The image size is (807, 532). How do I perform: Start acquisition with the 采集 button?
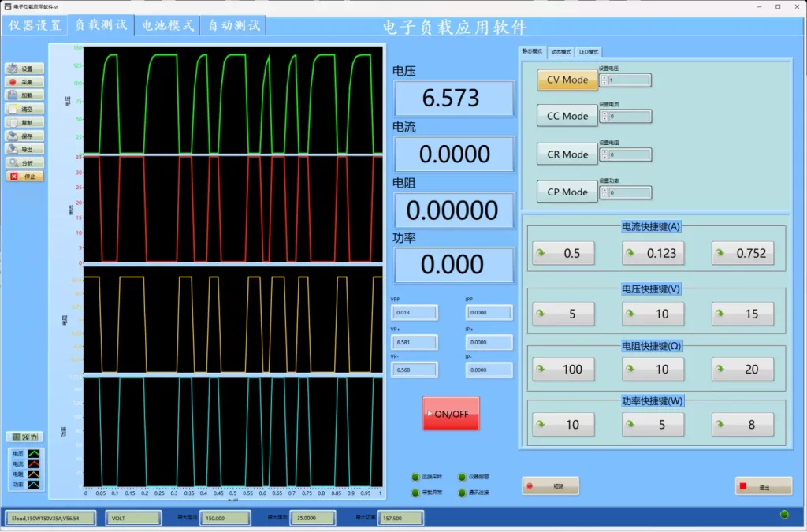[24, 82]
